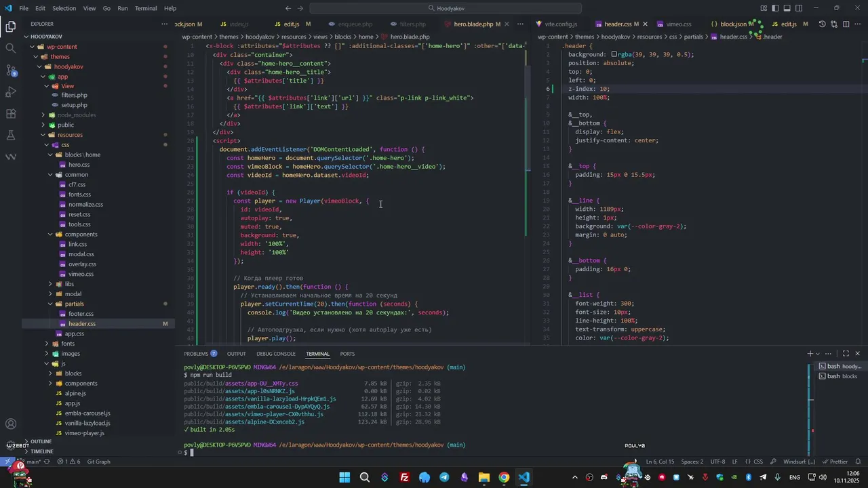Close the header.css tab
The height and width of the screenshot is (488, 868).
(645, 24)
